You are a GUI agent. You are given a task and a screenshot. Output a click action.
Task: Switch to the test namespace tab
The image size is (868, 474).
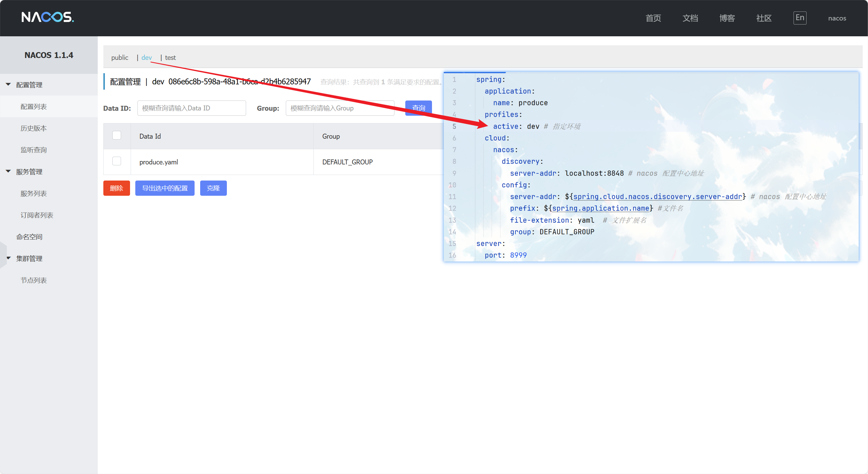tap(170, 58)
